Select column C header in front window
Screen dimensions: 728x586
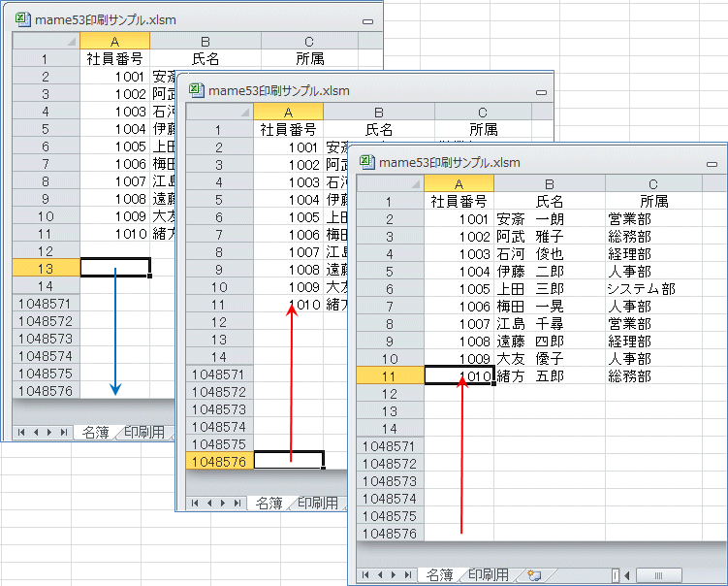pos(652,184)
